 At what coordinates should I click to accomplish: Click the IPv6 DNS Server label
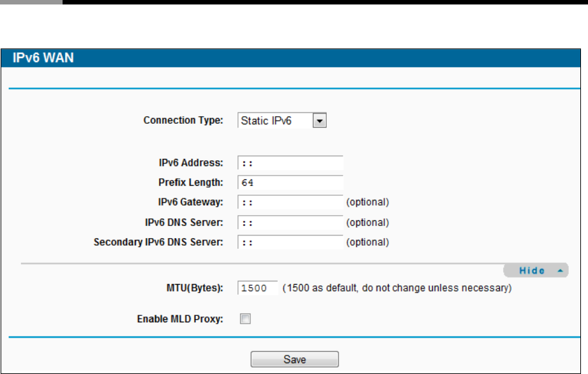pyautogui.click(x=184, y=223)
